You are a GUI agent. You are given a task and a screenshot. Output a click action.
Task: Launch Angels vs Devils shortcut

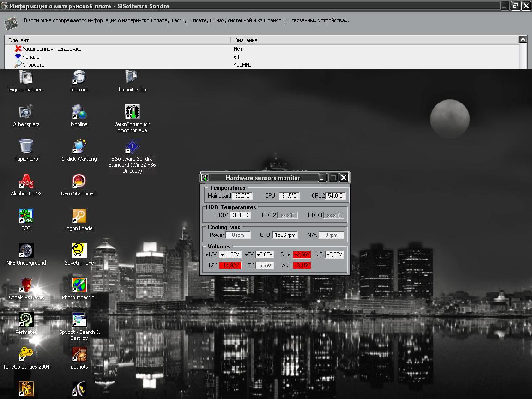click(x=26, y=285)
